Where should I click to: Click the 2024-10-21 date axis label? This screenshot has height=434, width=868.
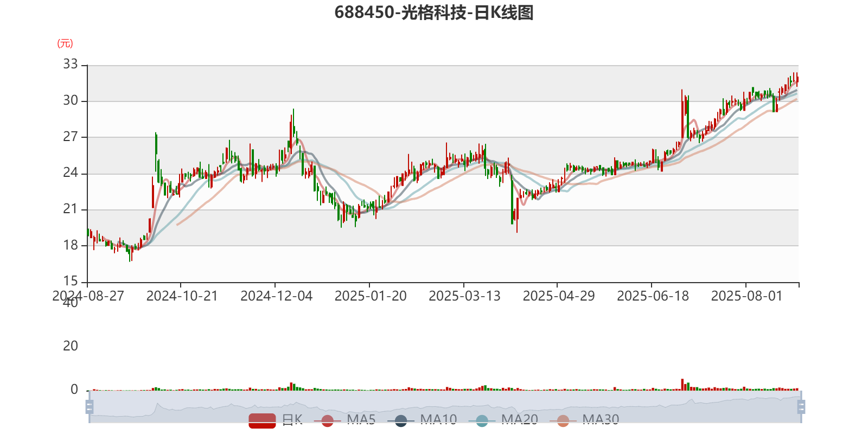click(182, 296)
